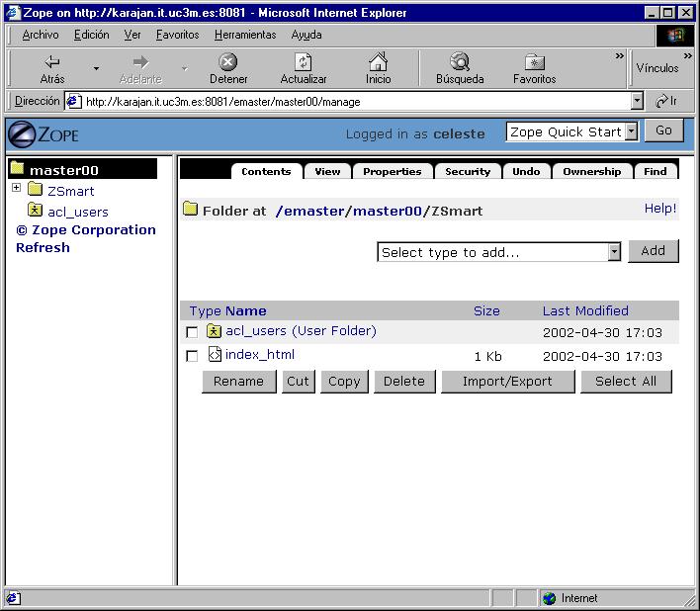Open the address bar dropdown
The height and width of the screenshot is (611, 700).
point(637,101)
